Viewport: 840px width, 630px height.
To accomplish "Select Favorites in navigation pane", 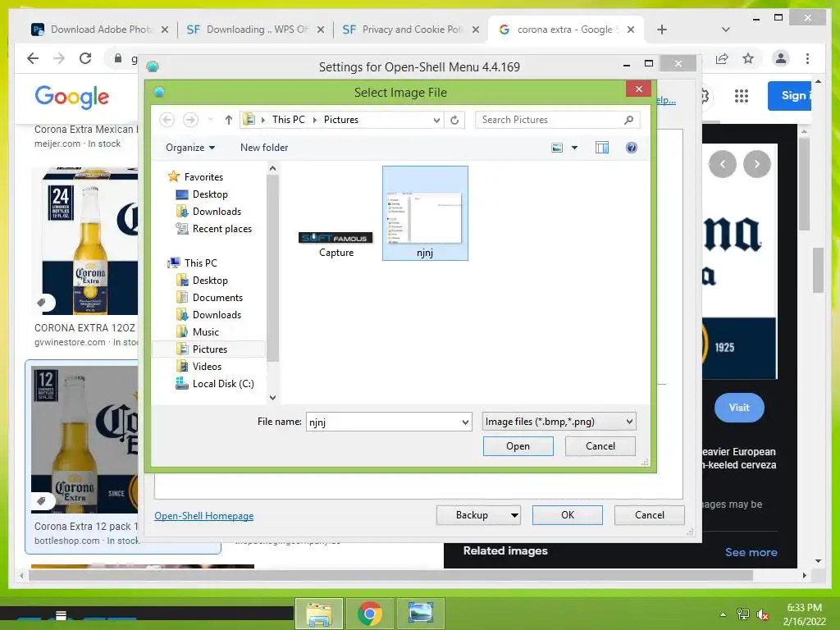I will (203, 177).
